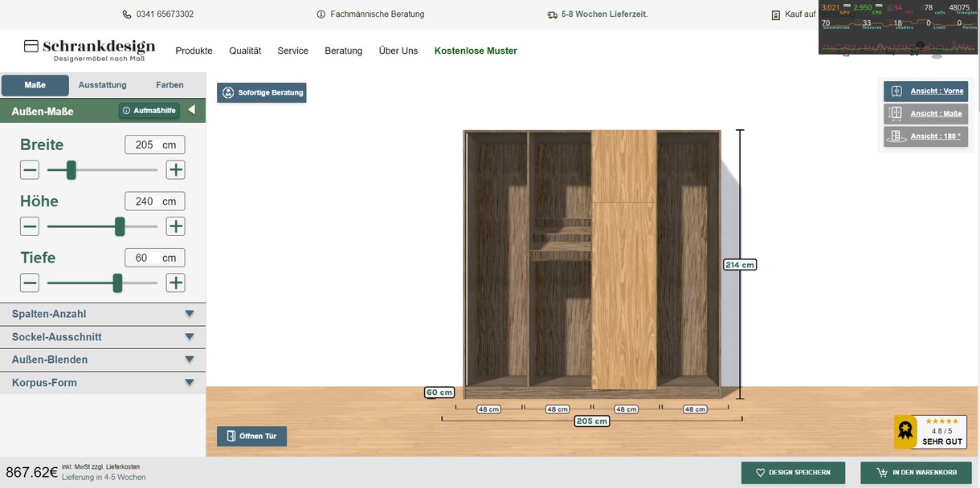Viewport: 980px width, 488px height.
Task: Click the Höhe input field showing 240
Action: click(155, 201)
